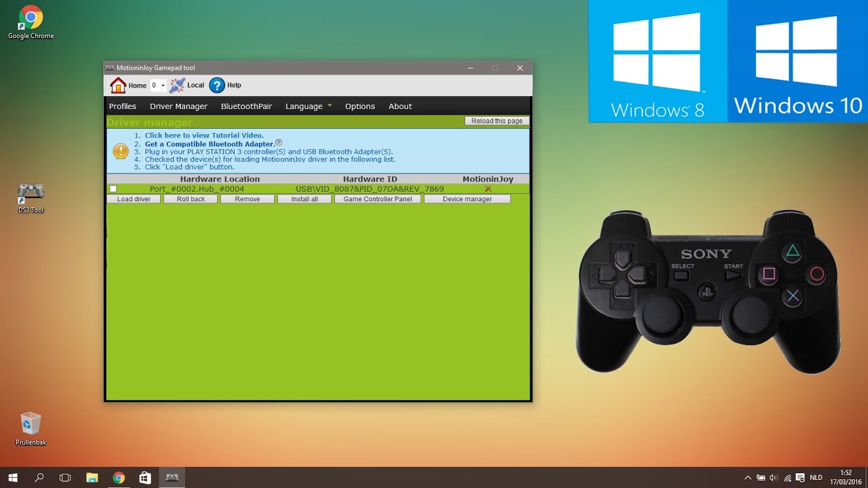Open the Device manager button
The image size is (868, 488).
coord(467,199)
